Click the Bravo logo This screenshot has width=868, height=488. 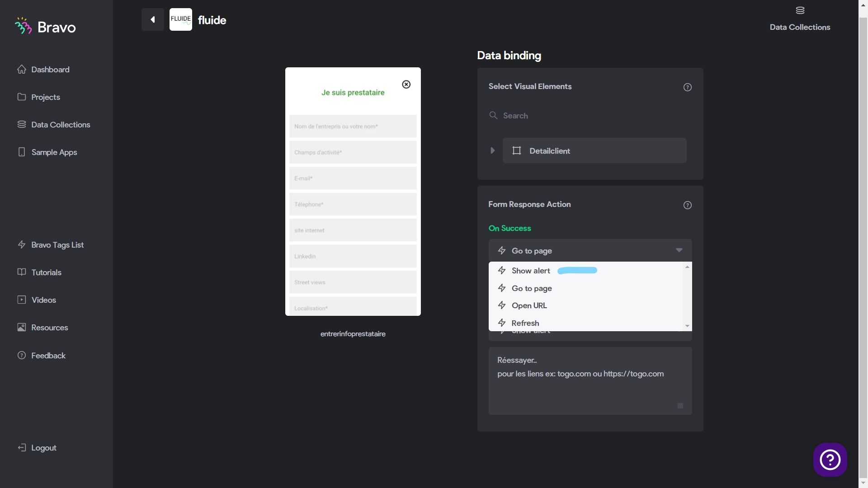[45, 27]
